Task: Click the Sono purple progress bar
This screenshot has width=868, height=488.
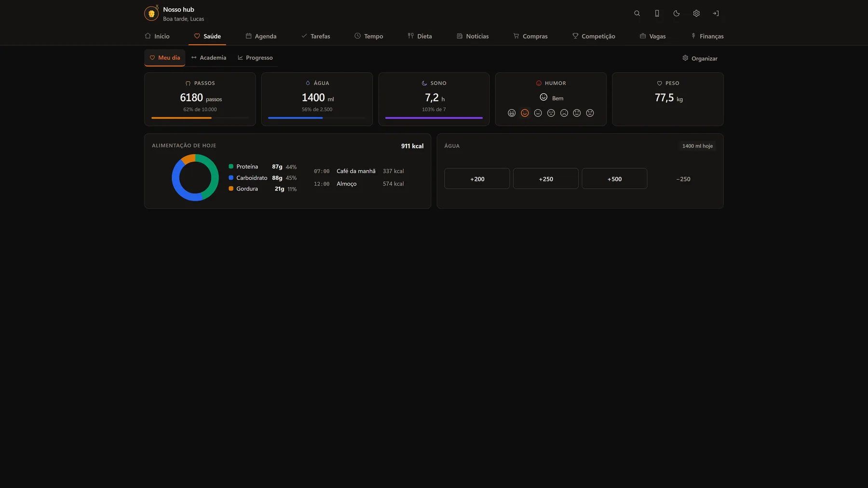Action: click(434, 118)
